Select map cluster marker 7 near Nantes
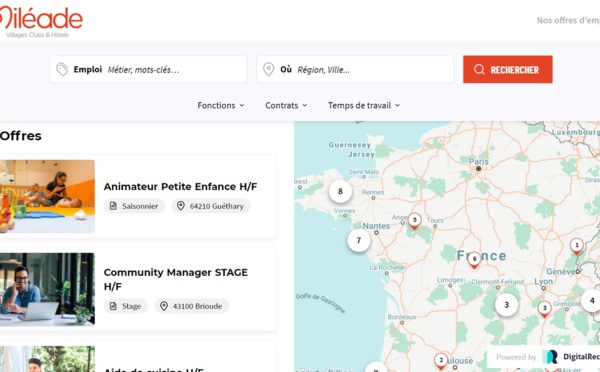This screenshot has height=372, width=600. click(359, 240)
